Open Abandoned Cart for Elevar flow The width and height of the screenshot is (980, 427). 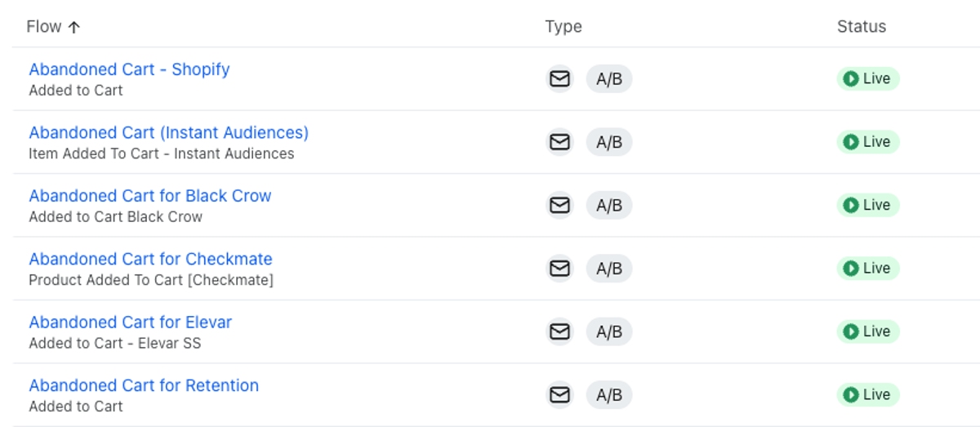click(130, 322)
